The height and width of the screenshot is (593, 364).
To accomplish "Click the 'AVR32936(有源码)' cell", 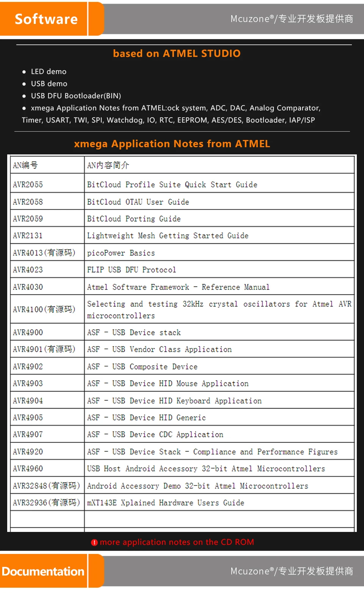I will click(x=47, y=502).
